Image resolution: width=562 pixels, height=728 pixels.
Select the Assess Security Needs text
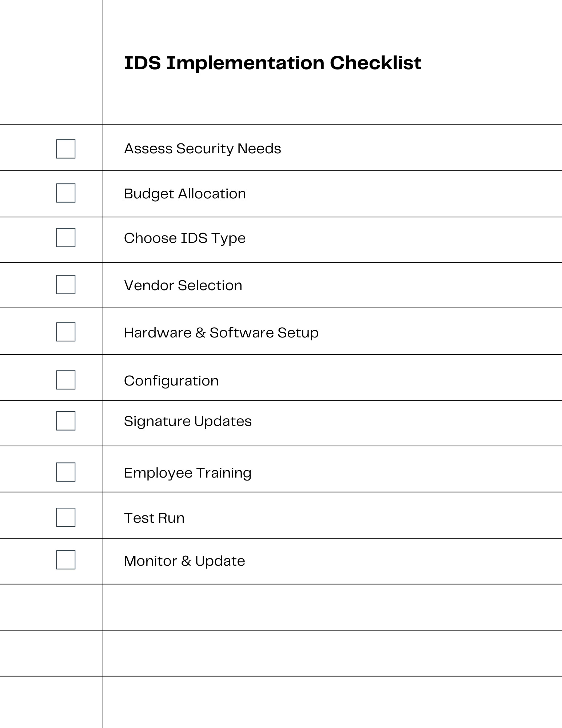pyautogui.click(x=202, y=149)
